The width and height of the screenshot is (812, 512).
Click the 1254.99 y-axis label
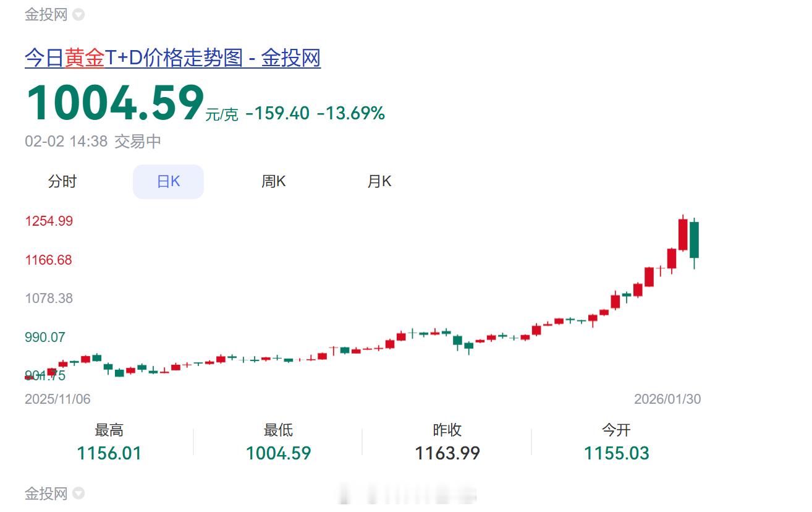pos(49,221)
